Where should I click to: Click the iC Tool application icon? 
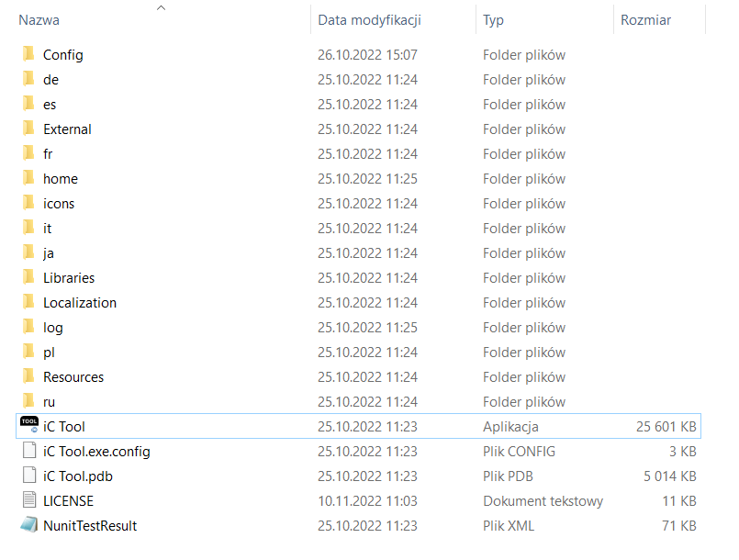point(28,426)
